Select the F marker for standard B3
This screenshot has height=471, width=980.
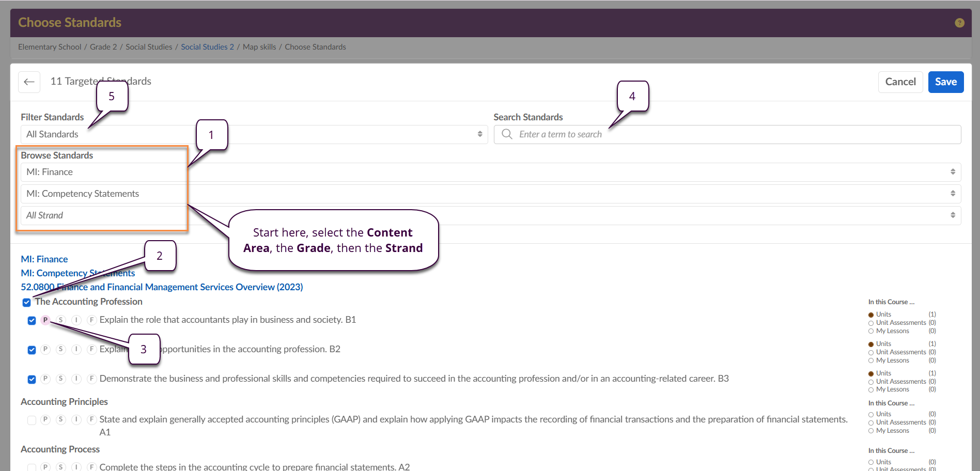point(91,379)
